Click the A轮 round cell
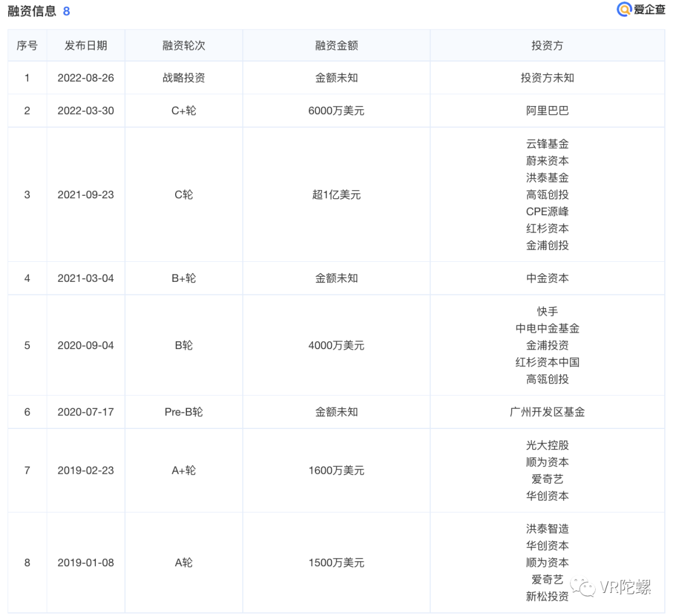The height and width of the screenshot is (616, 673). pyautogui.click(x=184, y=563)
